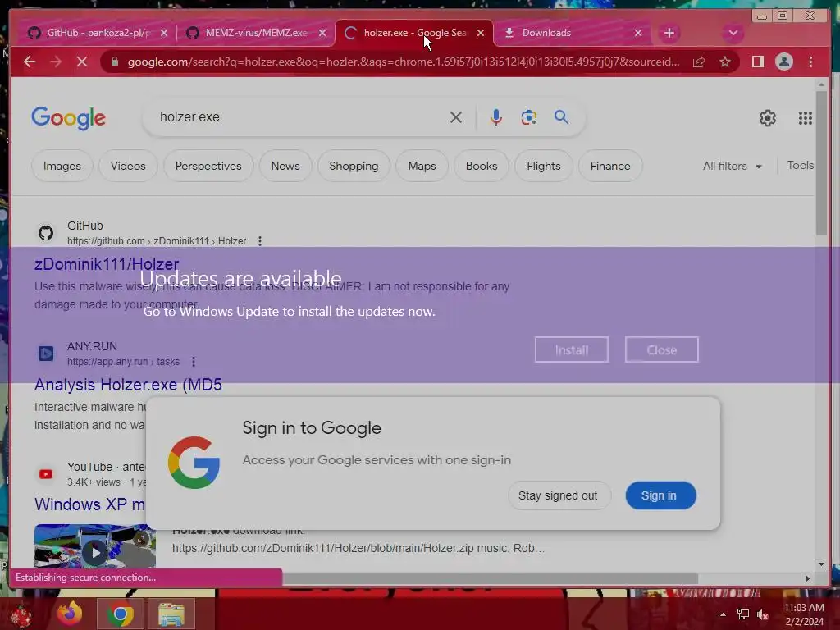Open Chrome profile avatar menu
This screenshot has height=630, width=840.
(x=783, y=62)
